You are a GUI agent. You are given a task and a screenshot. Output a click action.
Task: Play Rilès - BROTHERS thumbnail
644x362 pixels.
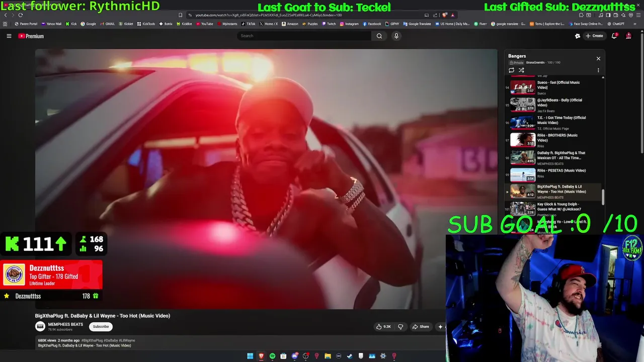523,140
